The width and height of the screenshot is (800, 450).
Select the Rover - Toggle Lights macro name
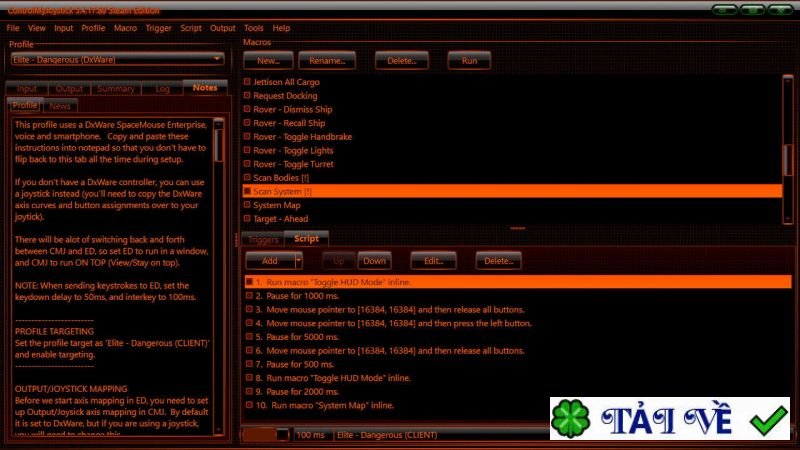[293, 151]
